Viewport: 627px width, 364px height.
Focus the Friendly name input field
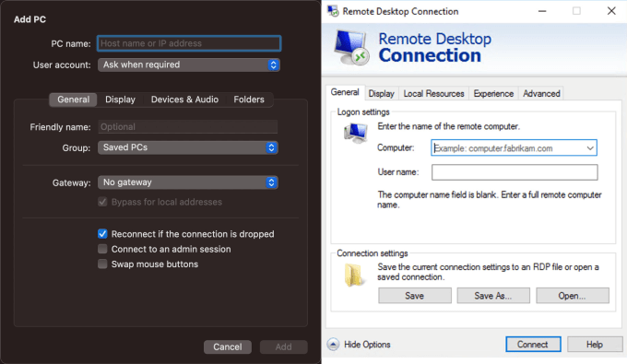(x=188, y=127)
